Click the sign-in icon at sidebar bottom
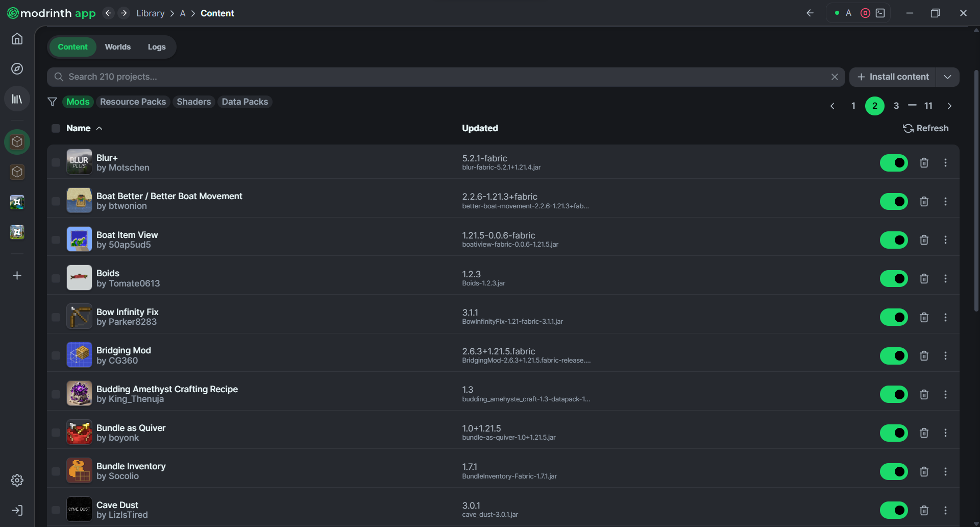980x527 pixels. [17, 510]
